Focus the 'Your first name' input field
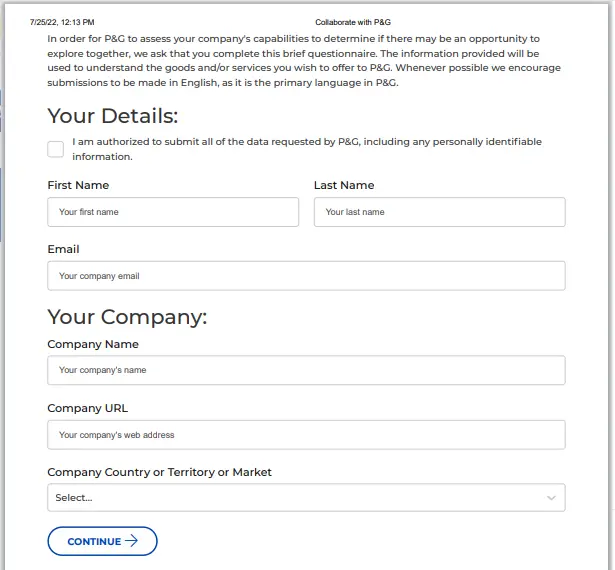Viewport: 615px width, 570px height. pyautogui.click(x=173, y=212)
